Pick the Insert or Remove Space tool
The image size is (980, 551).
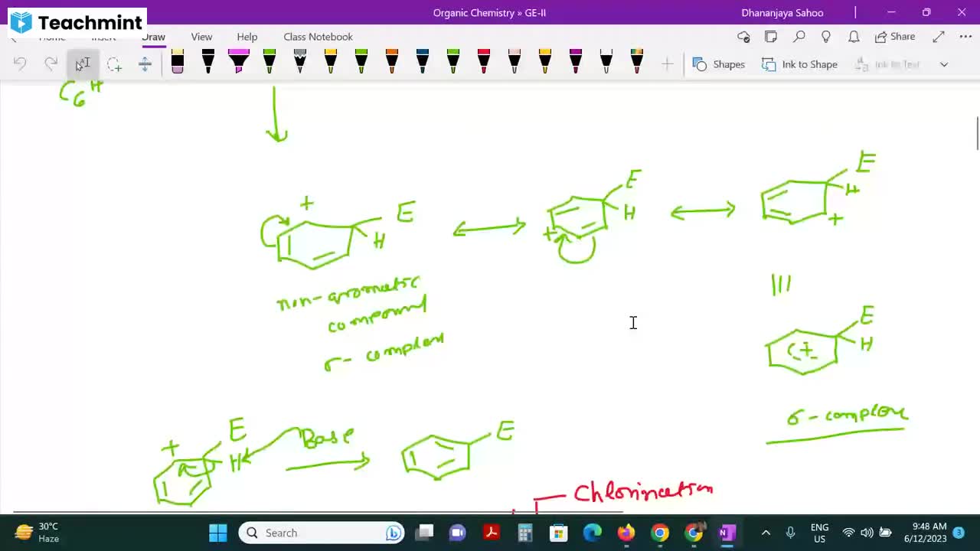point(145,64)
